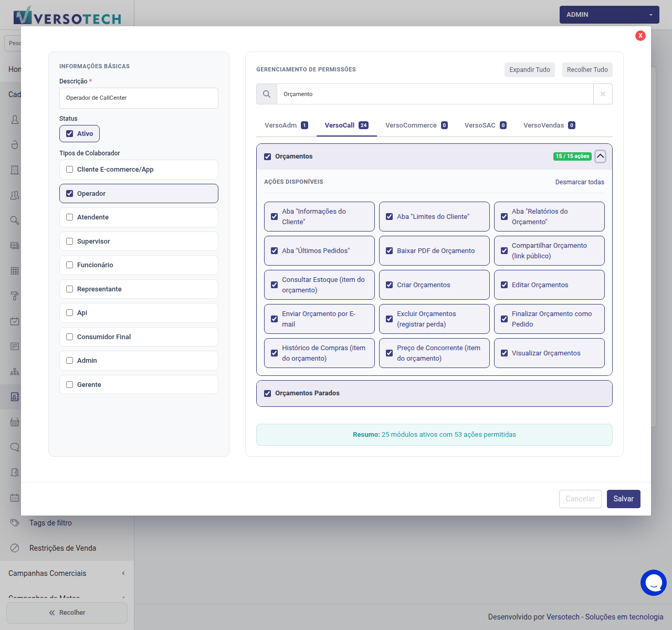Uncheck Visualizar Orçamentos action
This screenshot has width=672, height=630.
tap(505, 353)
